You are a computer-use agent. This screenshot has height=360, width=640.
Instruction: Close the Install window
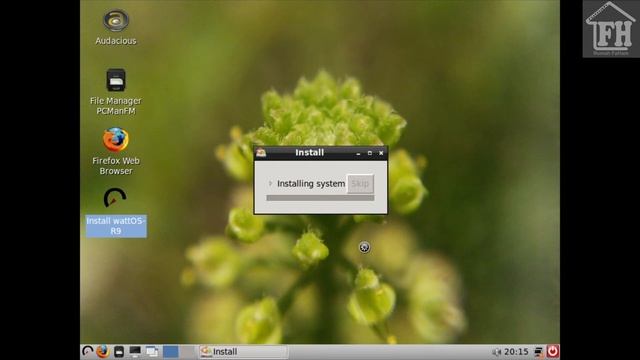coord(381,153)
